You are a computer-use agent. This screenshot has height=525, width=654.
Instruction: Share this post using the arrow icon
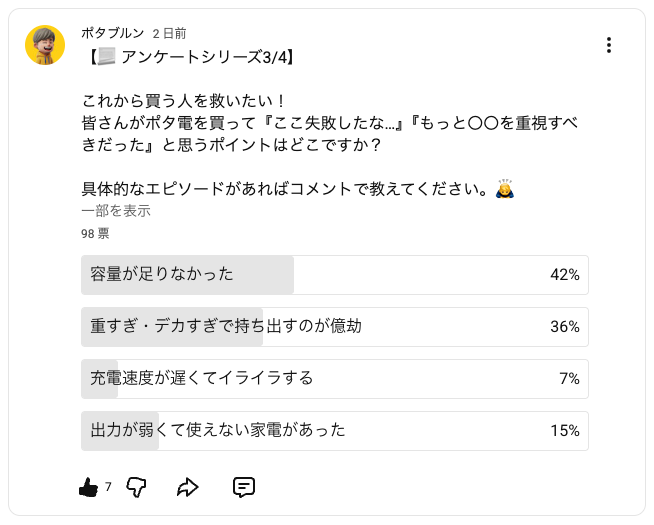(x=188, y=487)
